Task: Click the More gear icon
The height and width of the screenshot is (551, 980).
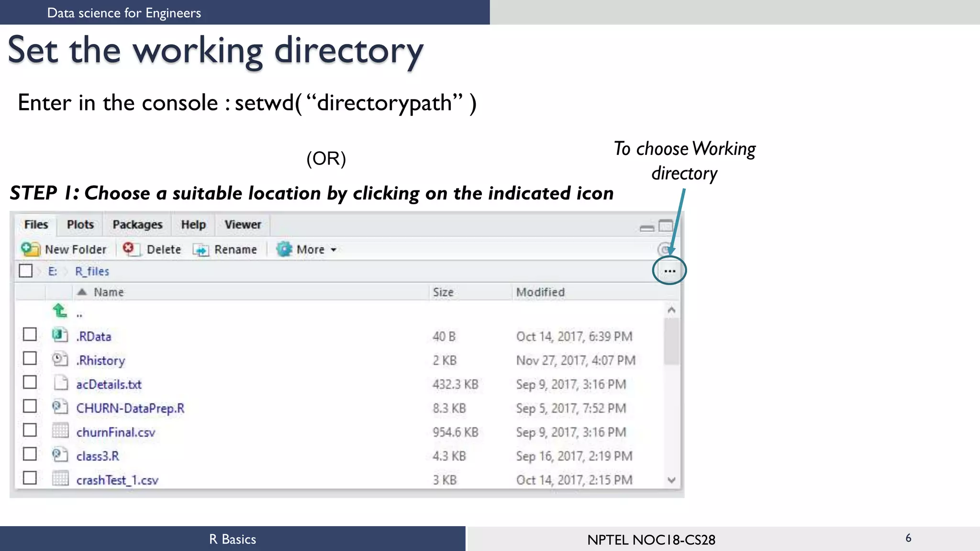Action: tap(284, 249)
